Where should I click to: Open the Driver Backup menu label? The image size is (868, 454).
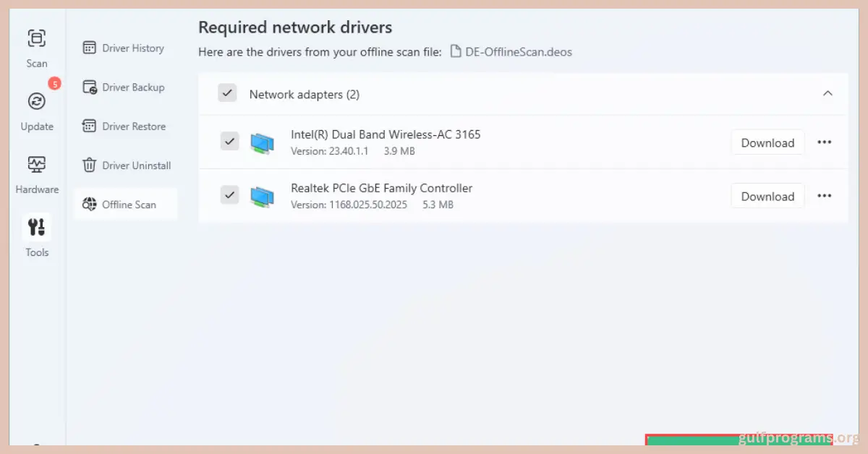(133, 87)
